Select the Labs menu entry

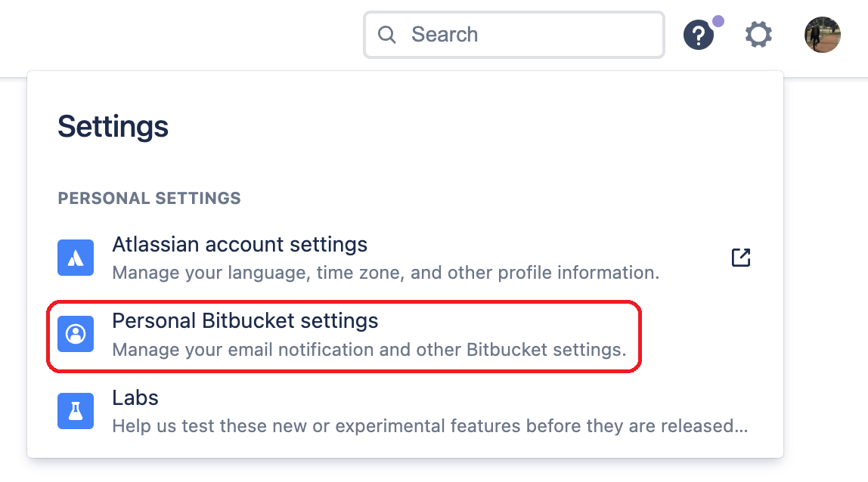tap(135, 397)
